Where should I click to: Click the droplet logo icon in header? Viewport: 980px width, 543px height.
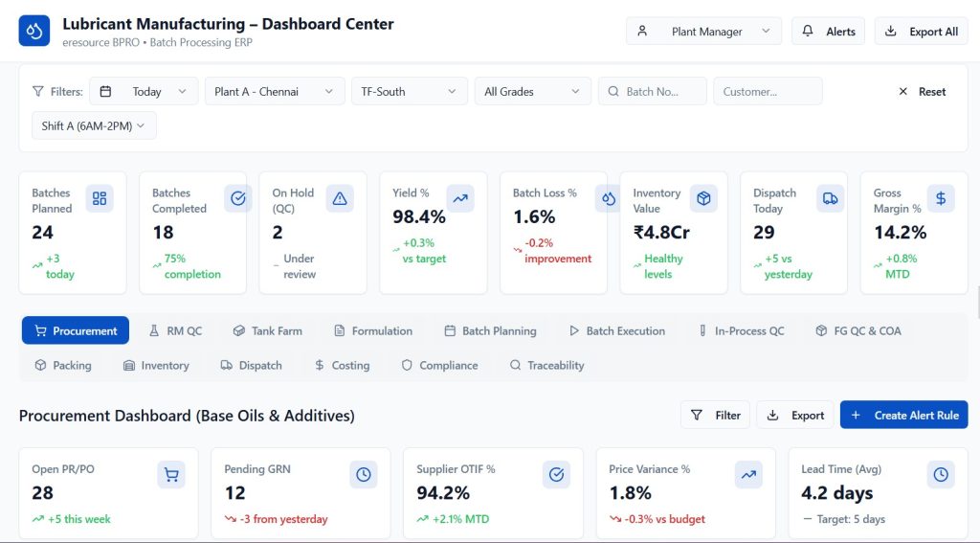(x=34, y=31)
